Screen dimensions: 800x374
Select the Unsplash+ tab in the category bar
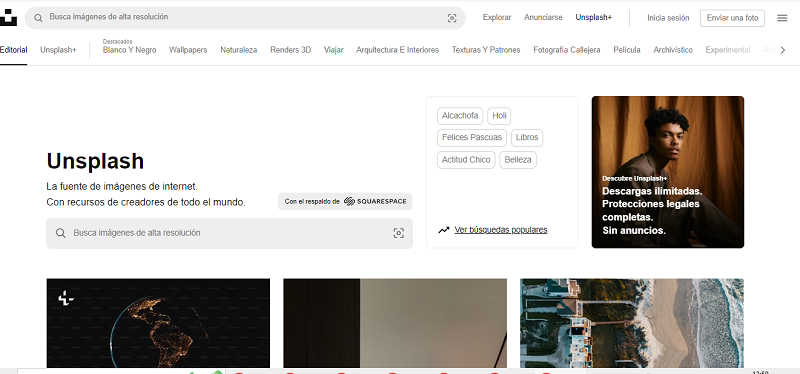[x=58, y=50]
